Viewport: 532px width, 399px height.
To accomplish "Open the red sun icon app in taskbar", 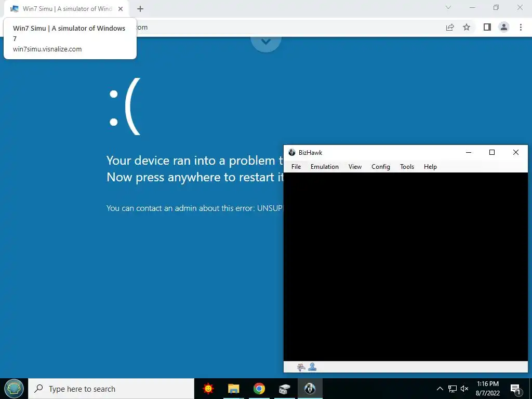I will [x=208, y=389].
